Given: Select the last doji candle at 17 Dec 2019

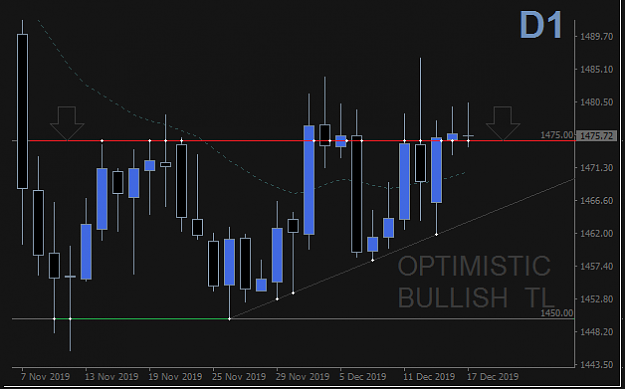Looking at the screenshot, I should [x=468, y=136].
